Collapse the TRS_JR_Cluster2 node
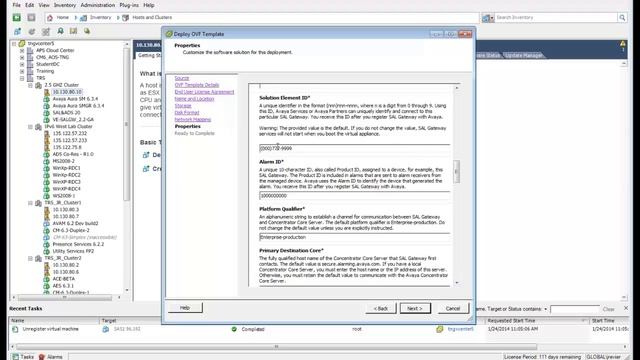 click(x=30, y=258)
